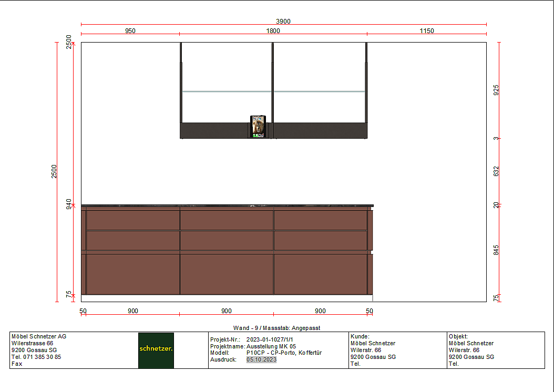Screen dimensions: 554x392
Task: Select the 1150 width dimension
Action: coord(426,31)
